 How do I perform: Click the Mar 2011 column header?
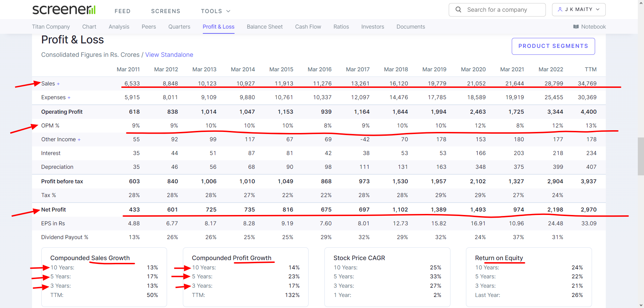coord(128,69)
